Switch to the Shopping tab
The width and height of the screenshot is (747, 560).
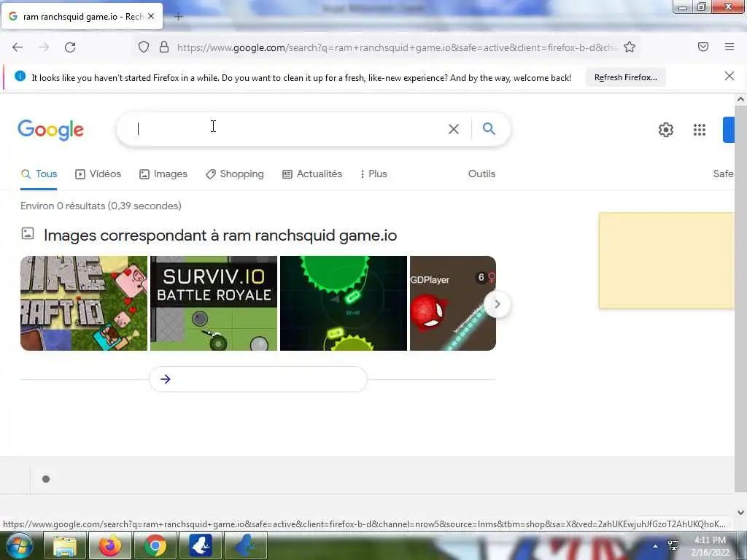pos(235,174)
